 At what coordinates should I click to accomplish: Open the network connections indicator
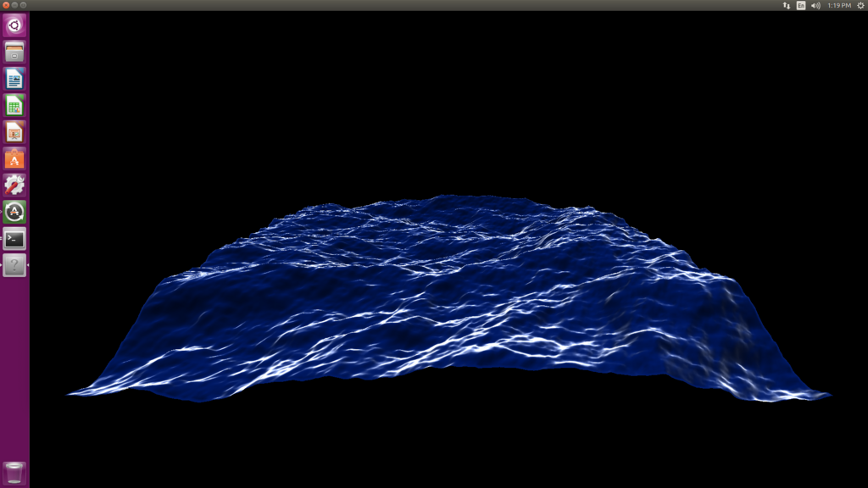click(786, 6)
